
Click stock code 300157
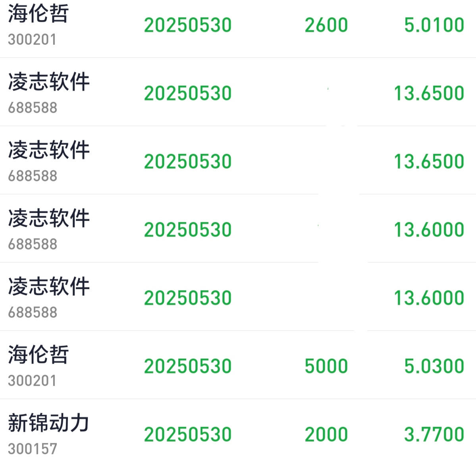pyautogui.click(x=33, y=449)
